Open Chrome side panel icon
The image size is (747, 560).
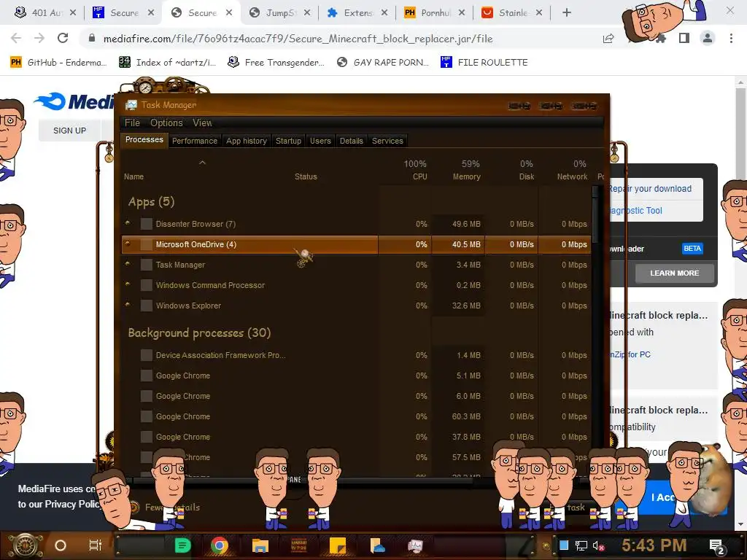684,38
